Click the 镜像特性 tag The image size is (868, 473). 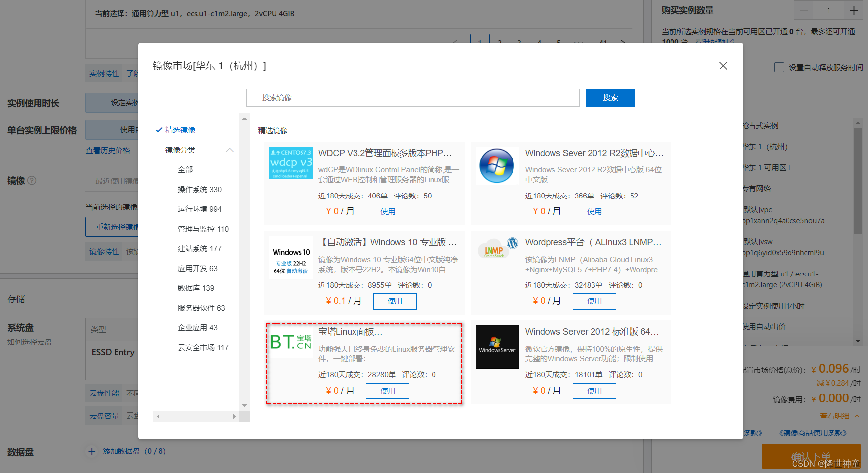tap(104, 251)
